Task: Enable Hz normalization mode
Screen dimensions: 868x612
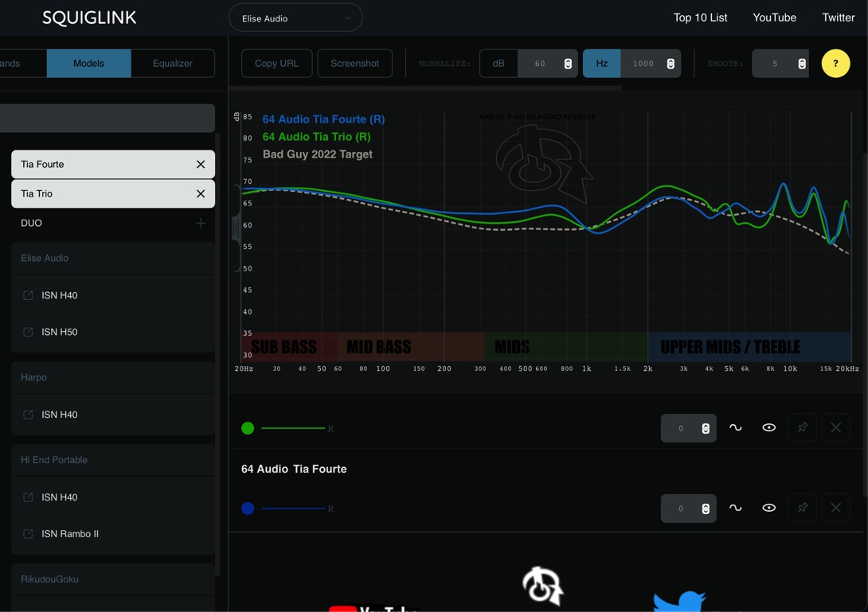Action: [x=601, y=64]
